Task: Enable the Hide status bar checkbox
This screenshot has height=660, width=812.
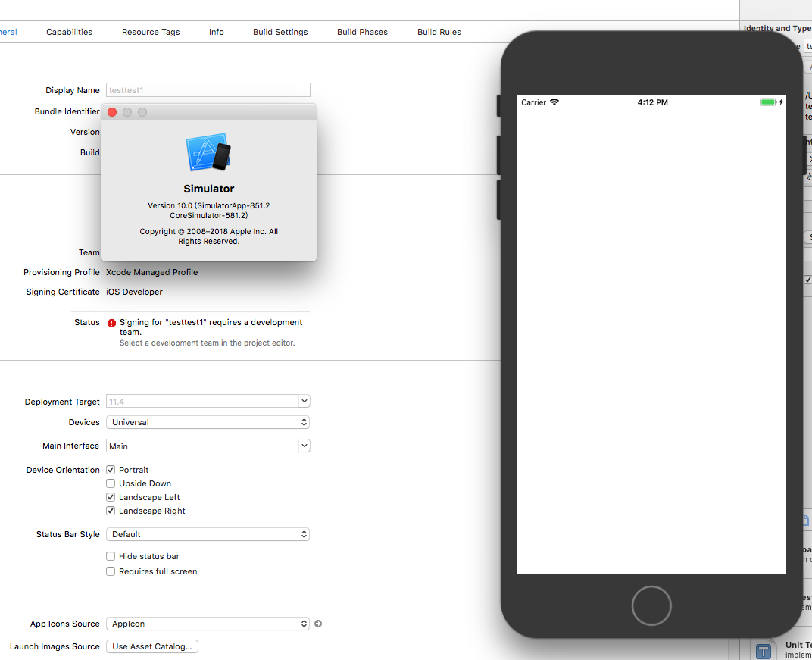Action: pos(111,556)
